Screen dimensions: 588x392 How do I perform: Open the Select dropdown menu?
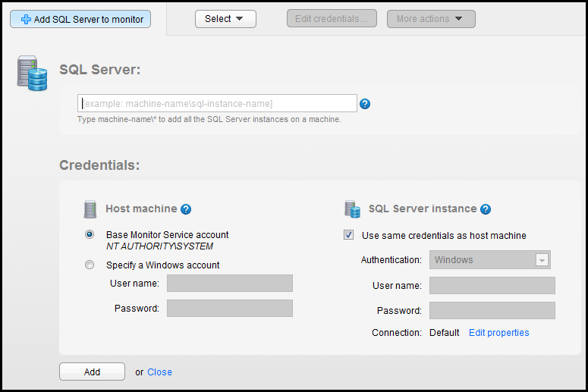pos(225,19)
